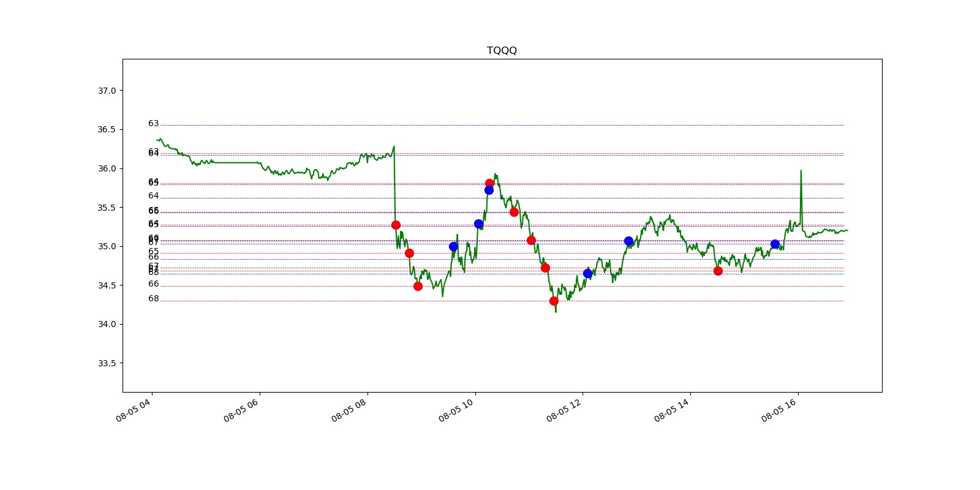The width and height of the screenshot is (980, 490).
Task: Click the 34.0 y-axis tick label
Action: click(107, 324)
